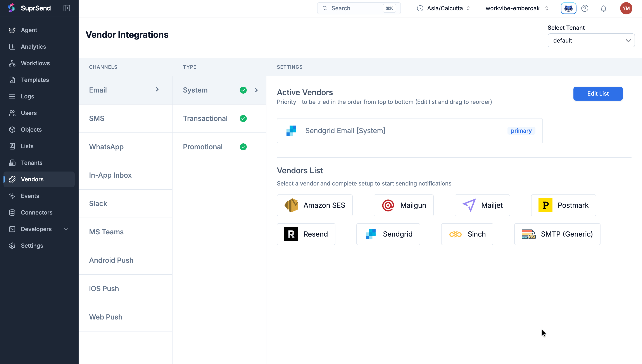Click the Logs sidebar icon

pos(12,96)
